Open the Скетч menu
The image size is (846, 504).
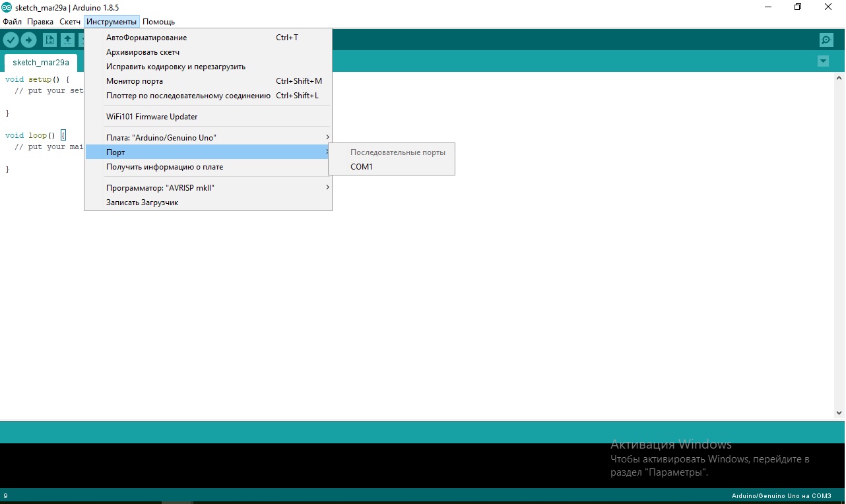(70, 22)
